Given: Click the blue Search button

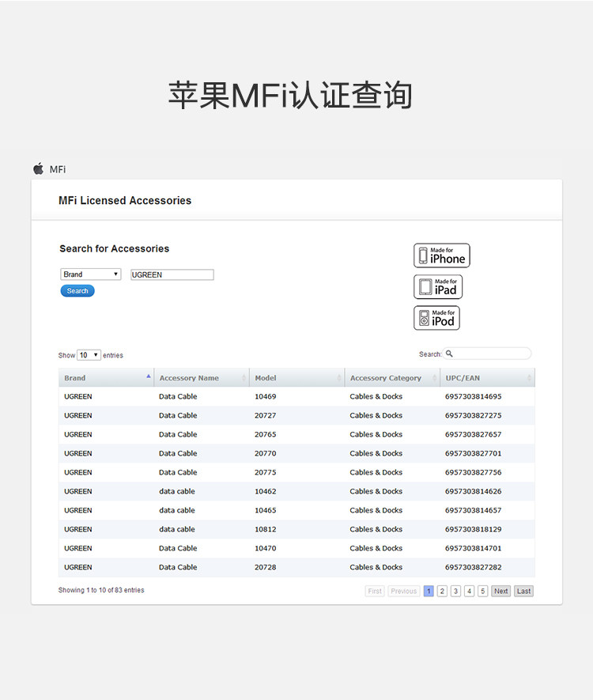Looking at the screenshot, I should click(77, 290).
